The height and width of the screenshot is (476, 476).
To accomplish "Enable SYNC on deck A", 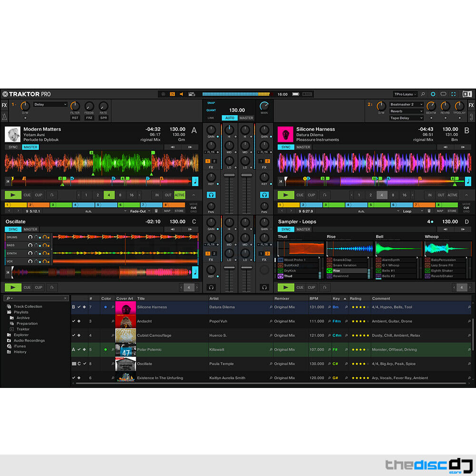I will pos(13,147).
